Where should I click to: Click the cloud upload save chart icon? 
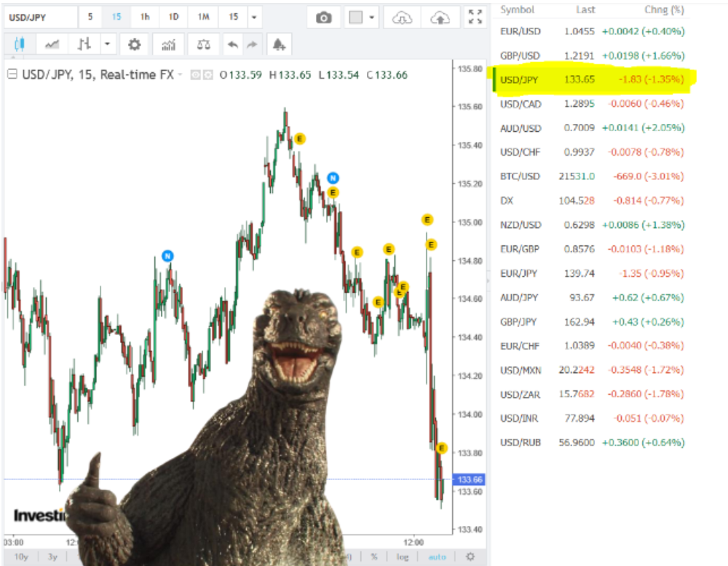point(440,18)
